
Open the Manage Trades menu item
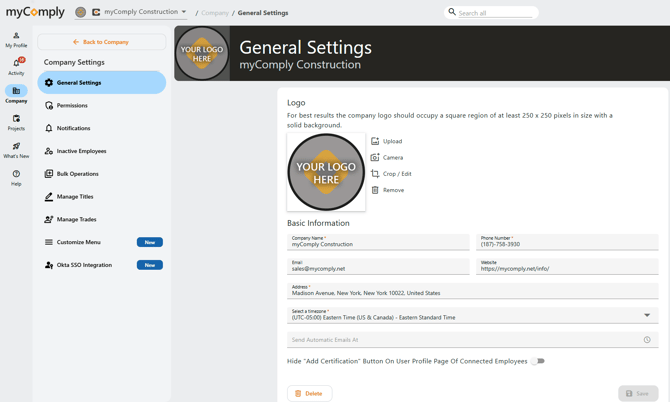point(102,219)
